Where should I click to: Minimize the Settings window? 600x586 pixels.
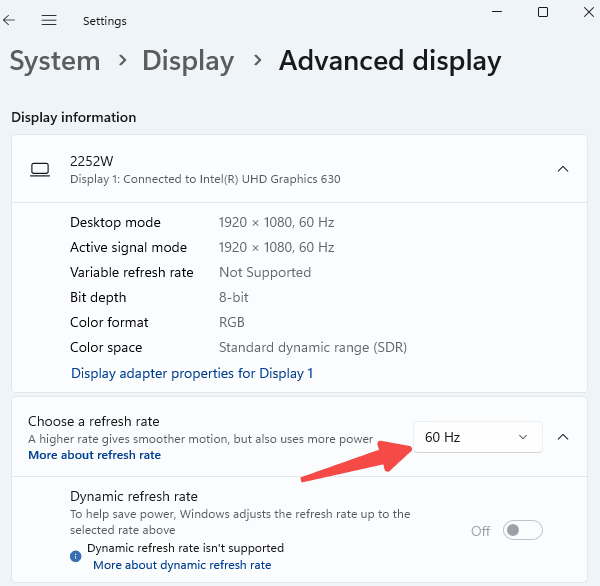coord(497,12)
